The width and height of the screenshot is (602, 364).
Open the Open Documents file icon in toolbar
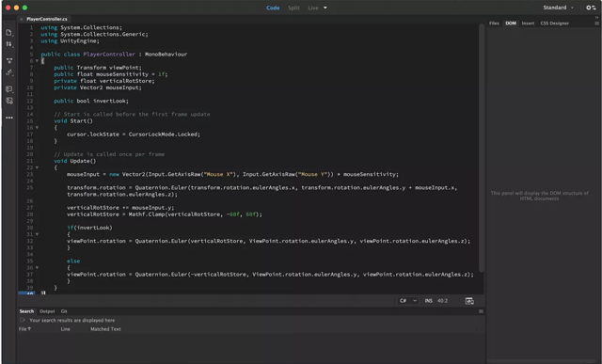(x=8, y=33)
